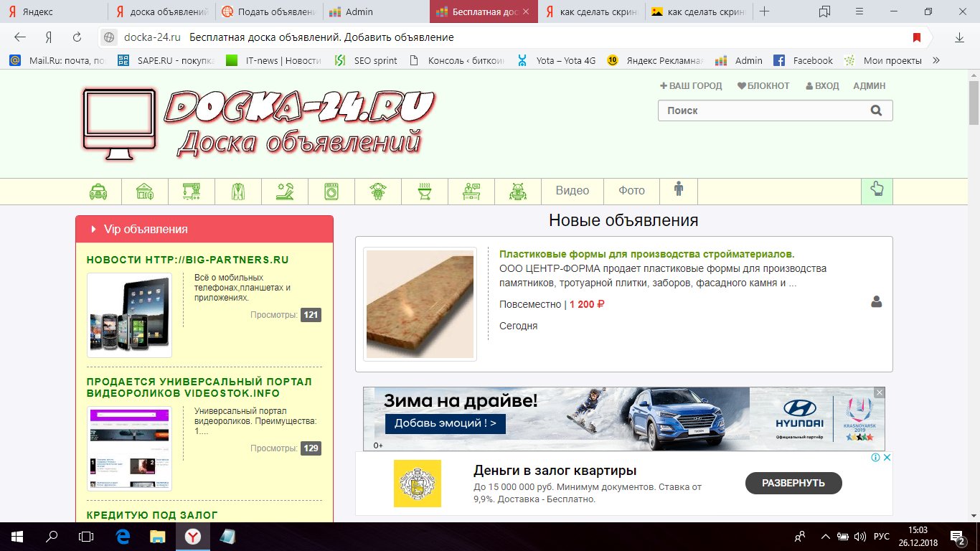Open 'НОВОСТИ HTTP://BIG-PARTNERS.RU' vip listing

[x=188, y=260]
